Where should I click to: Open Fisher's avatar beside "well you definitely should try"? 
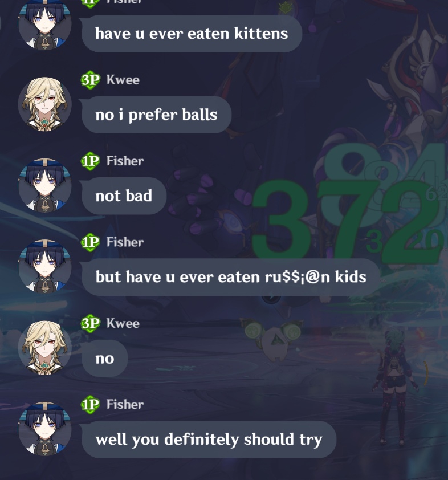tap(44, 429)
